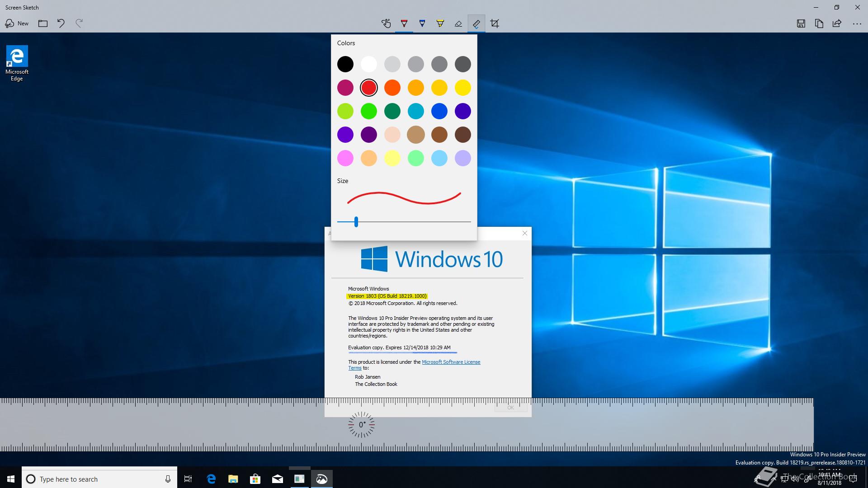Viewport: 868px width, 488px height.
Task: Switch to winver window on taskbar
Action: [x=299, y=479]
